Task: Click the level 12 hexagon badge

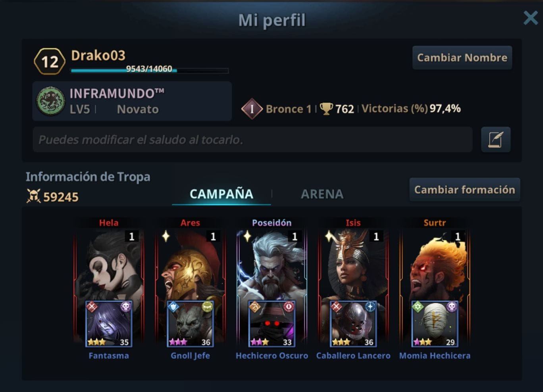Action: click(x=50, y=61)
